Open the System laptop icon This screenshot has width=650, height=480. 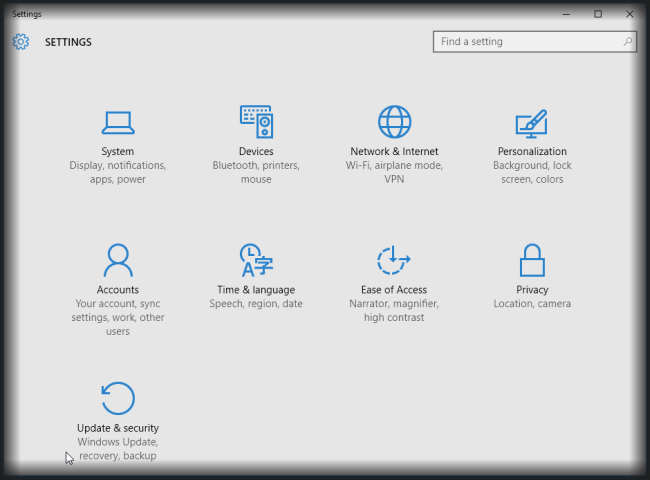tap(118, 123)
